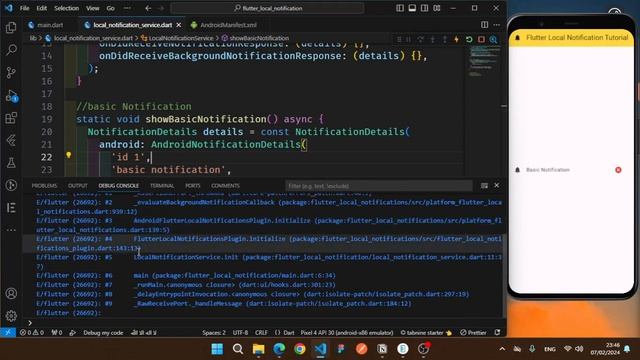Click errors and warnings count in status bar
Image resolution: width=640 pixels, height=360 pixels.
(x=32, y=333)
